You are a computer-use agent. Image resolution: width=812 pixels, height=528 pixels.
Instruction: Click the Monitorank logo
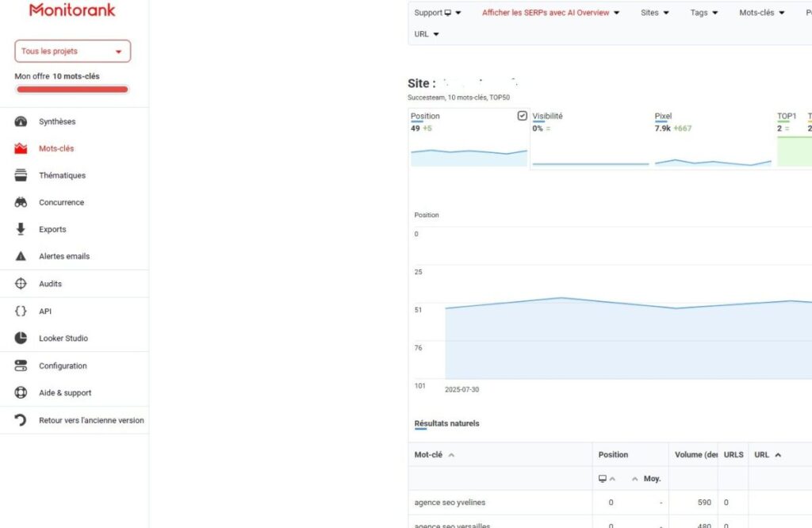[72, 10]
